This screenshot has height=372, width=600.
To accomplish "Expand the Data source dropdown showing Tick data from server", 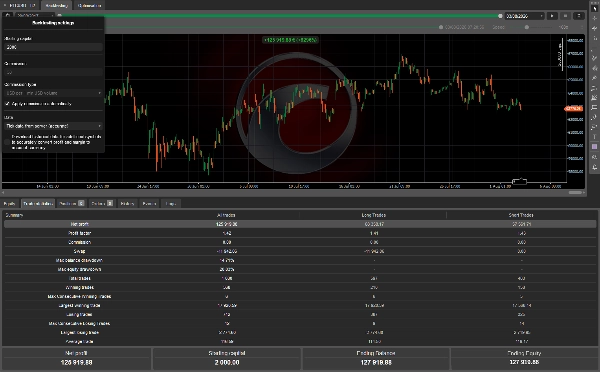I will click(x=53, y=126).
